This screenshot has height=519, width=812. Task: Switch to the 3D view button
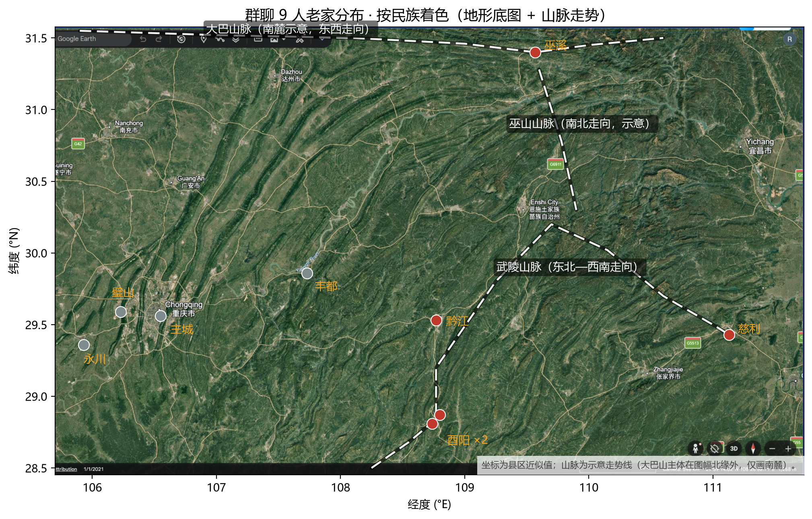[x=734, y=448]
